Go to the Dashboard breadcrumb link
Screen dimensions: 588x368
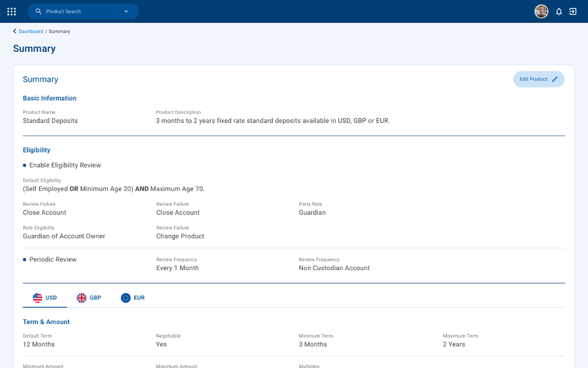pyautogui.click(x=31, y=31)
